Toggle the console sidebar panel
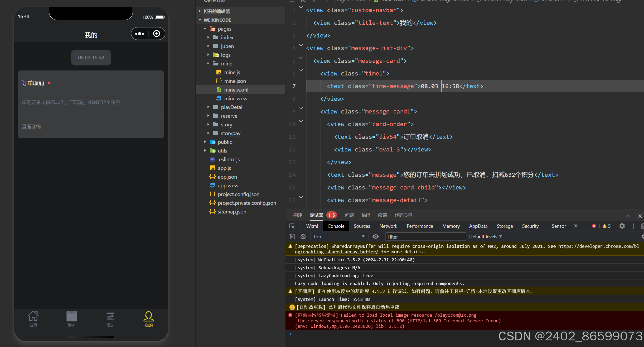The height and width of the screenshot is (347, 644). (x=292, y=237)
